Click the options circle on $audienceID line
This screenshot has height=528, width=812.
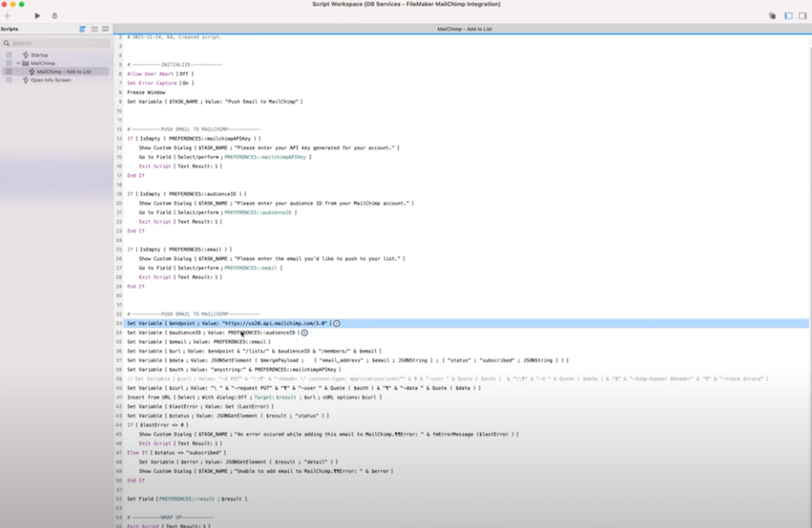(305, 333)
